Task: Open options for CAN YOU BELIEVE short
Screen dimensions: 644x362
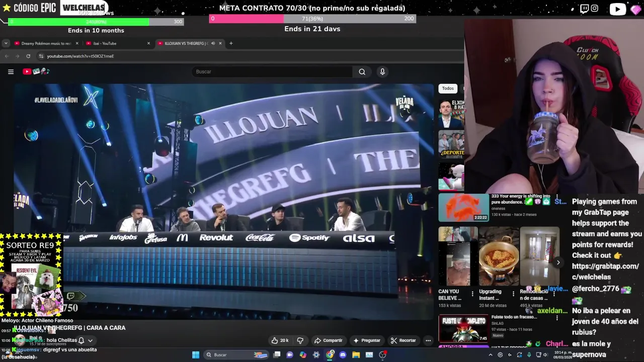Action: [472, 294]
